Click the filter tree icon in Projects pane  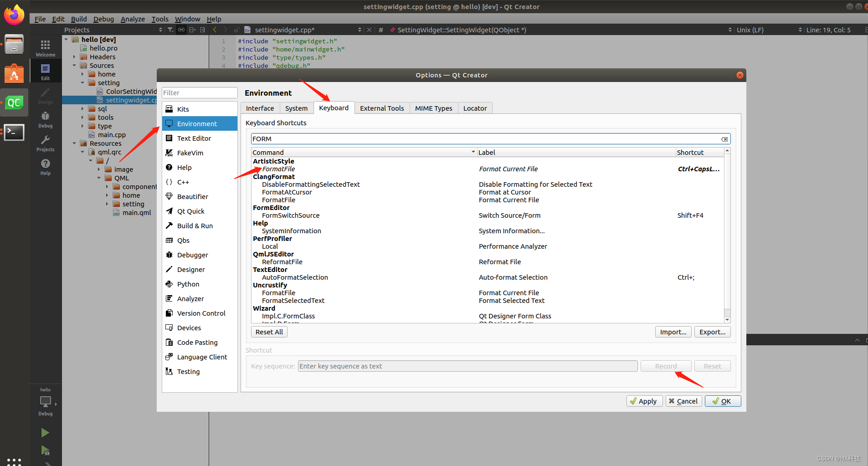[x=170, y=30]
